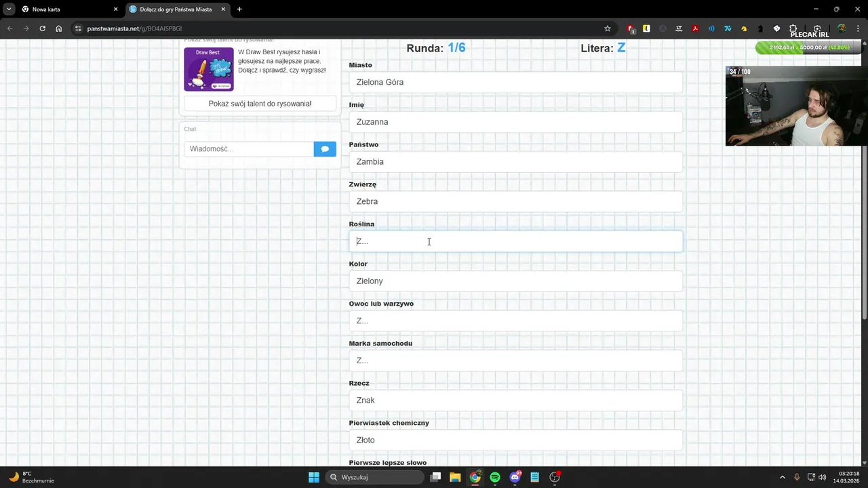Click the Chrome icon on the taskbar
Screen dimensions: 868x488
click(475, 477)
